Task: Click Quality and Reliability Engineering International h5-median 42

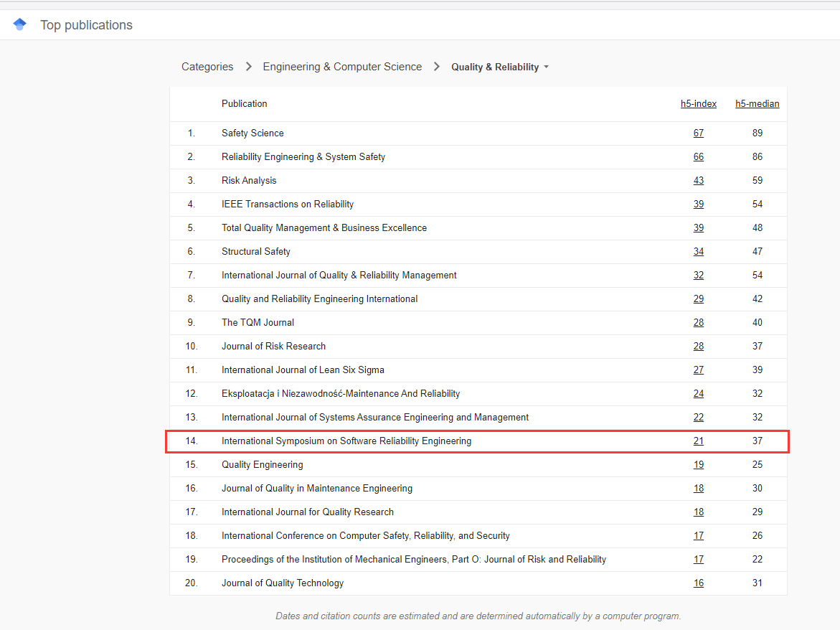Action: click(x=757, y=299)
